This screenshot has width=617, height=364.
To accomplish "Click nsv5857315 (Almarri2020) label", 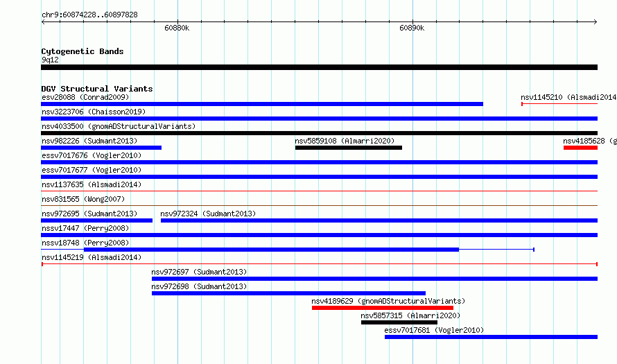I will point(410,315).
